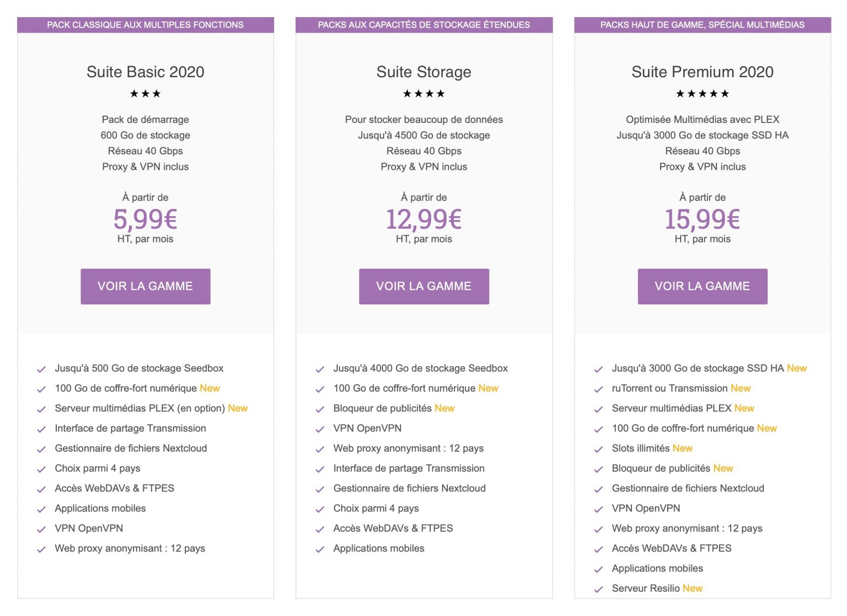
Task: Click the checkmark beside Applications mobiles in Basic
Action: click(41, 508)
